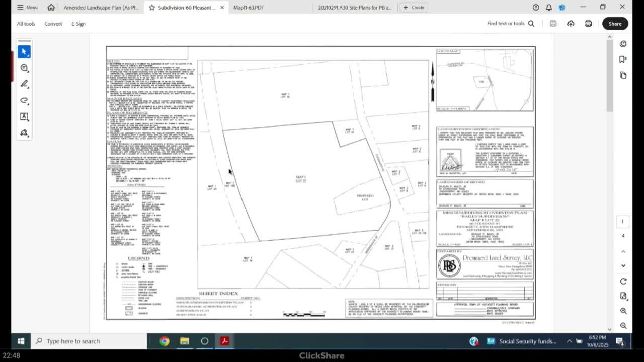The image size is (644, 362).
Task: Click the current page number box
Action: [623, 221]
